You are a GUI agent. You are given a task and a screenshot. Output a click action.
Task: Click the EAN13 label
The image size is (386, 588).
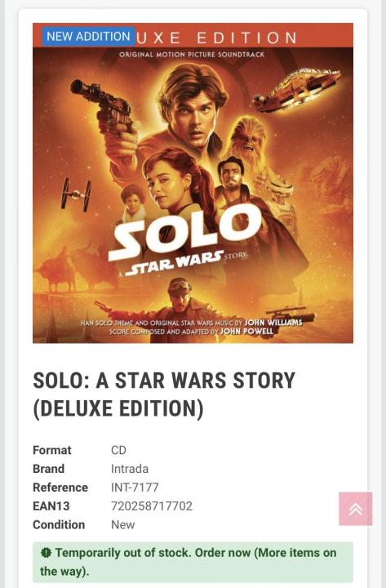51,506
